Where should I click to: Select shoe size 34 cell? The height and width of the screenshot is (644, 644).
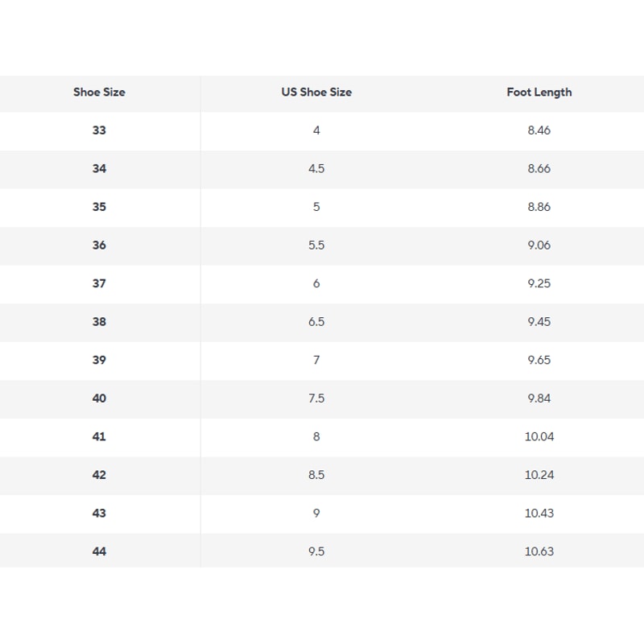(99, 169)
